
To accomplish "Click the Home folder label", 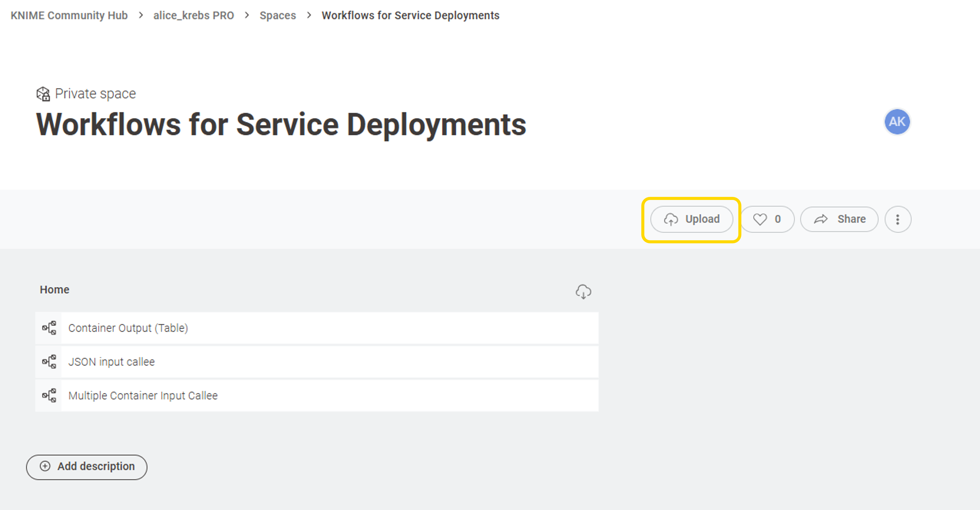I will pyautogui.click(x=54, y=290).
